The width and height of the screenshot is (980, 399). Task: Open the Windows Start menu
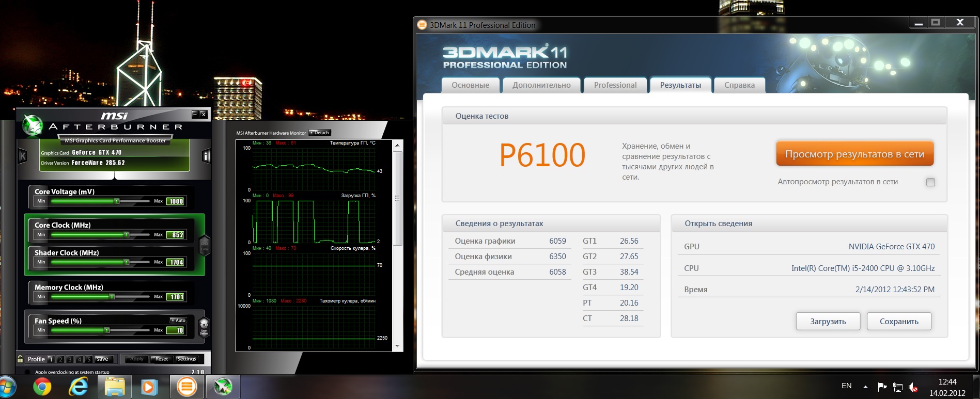click(6, 387)
